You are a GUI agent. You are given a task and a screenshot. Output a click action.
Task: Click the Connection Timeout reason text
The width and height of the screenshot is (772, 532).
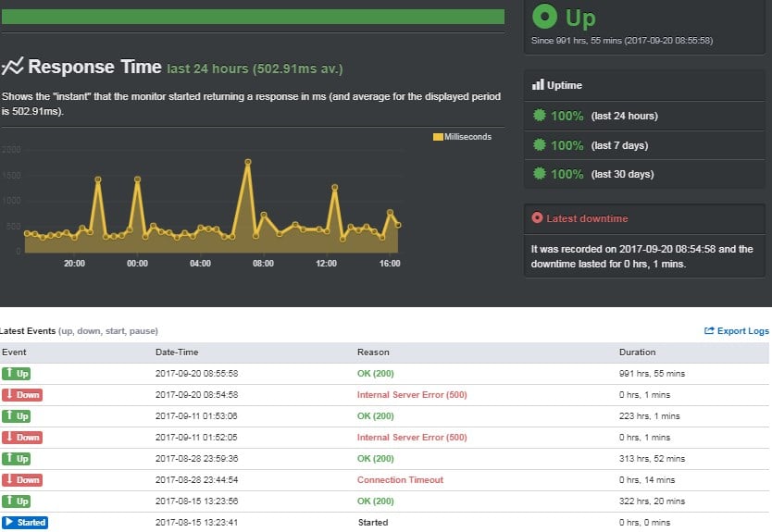pos(400,480)
